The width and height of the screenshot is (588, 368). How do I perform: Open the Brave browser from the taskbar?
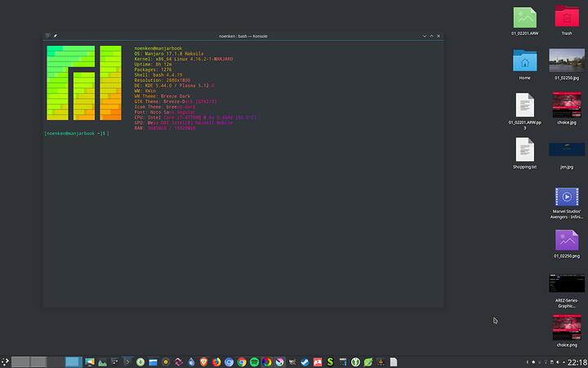203,362
